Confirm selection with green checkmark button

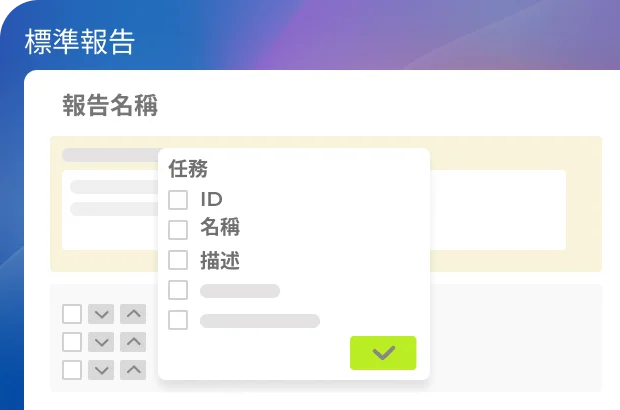(383, 353)
